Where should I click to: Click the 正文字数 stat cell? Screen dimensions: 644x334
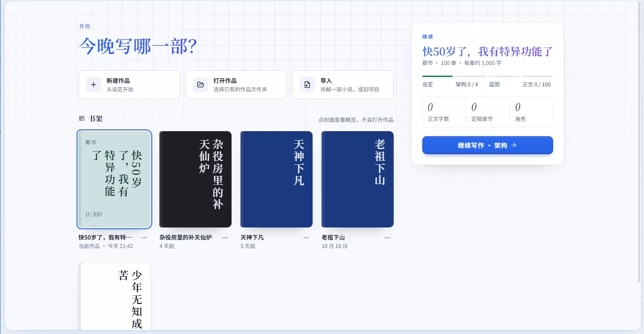point(444,112)
